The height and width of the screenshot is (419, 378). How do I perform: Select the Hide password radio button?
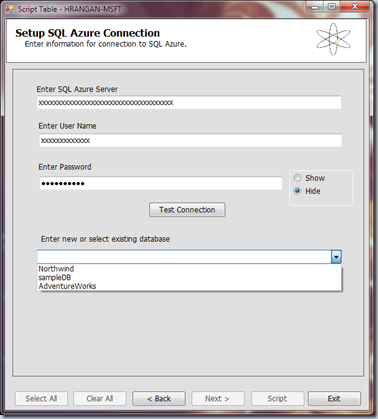tap(297, 191)
